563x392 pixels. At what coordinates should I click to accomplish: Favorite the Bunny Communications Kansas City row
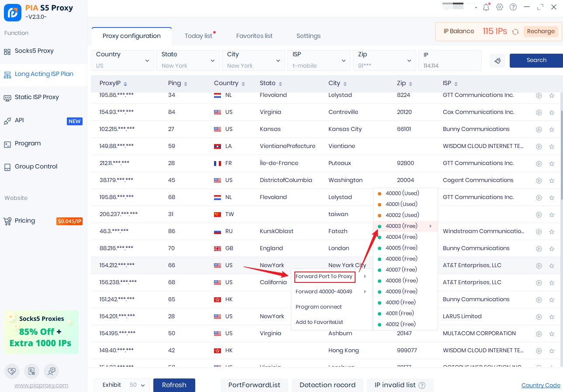pos(552,129)
